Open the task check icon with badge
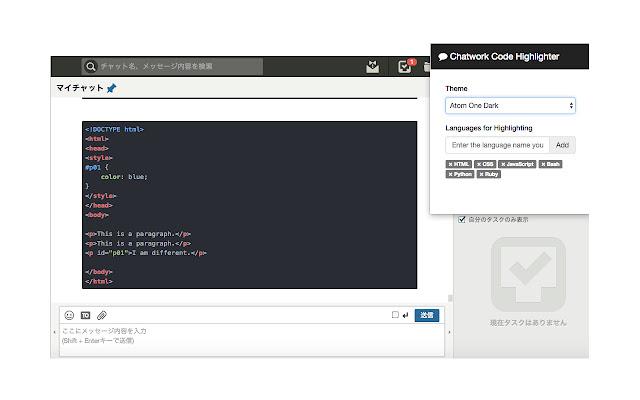Viewport: 640px width, 400px height. pyautogui.click(x=405, y=66)
